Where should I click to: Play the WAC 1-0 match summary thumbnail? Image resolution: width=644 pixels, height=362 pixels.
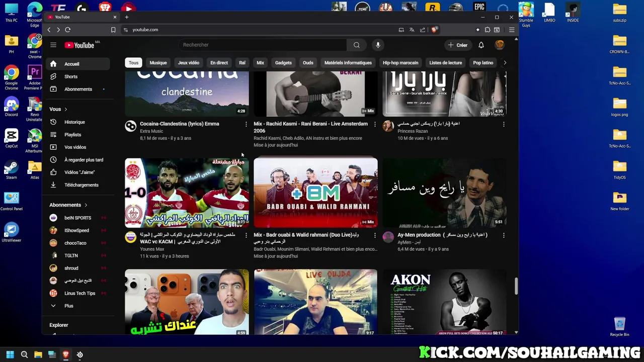(187, 193)
